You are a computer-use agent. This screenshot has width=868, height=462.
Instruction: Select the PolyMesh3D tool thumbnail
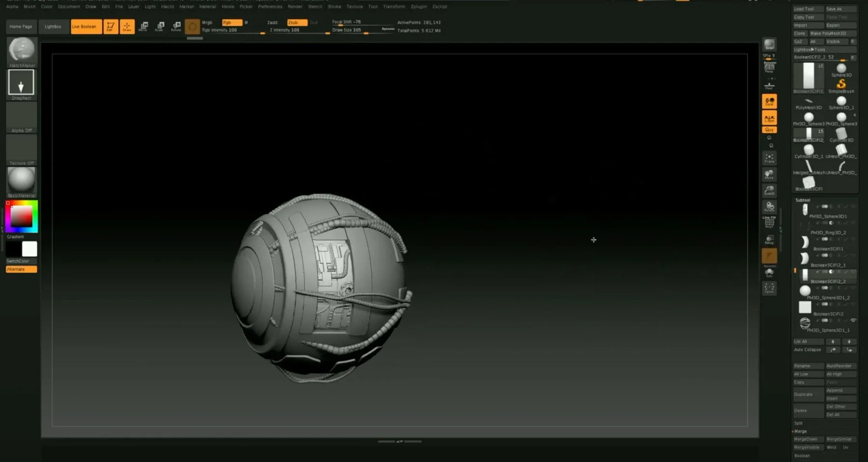[809, 103]
